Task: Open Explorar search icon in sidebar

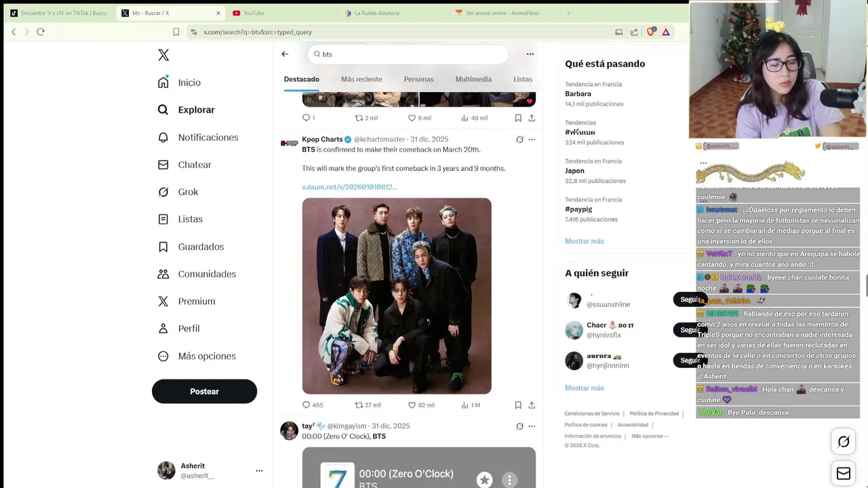Action: tap(163, 110)
